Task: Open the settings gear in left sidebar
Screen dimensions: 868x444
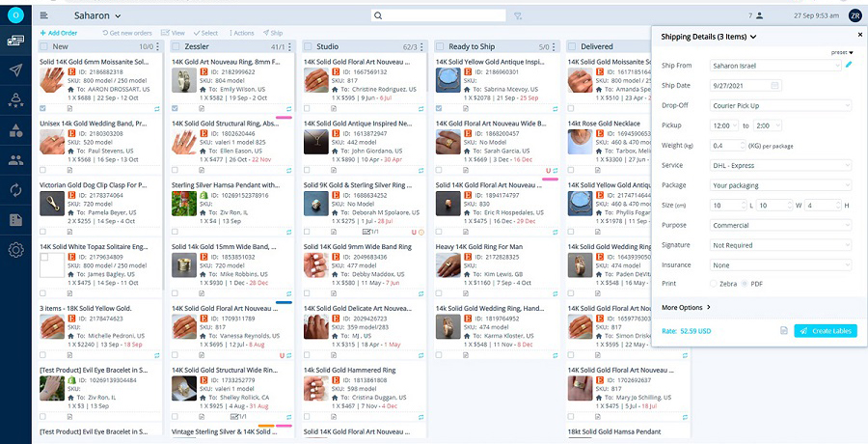Action: tap(15, 250)
